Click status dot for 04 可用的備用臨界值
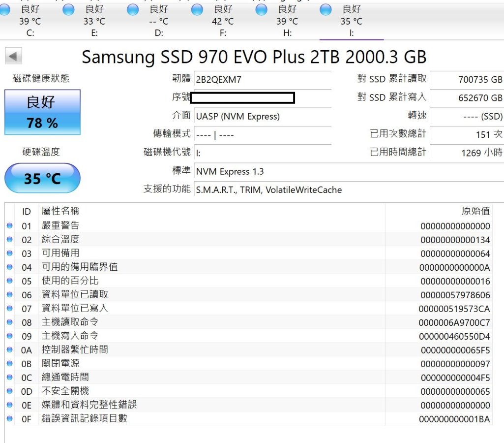The height and width of the screenshot is (443, 504). (x=10, y=267)
